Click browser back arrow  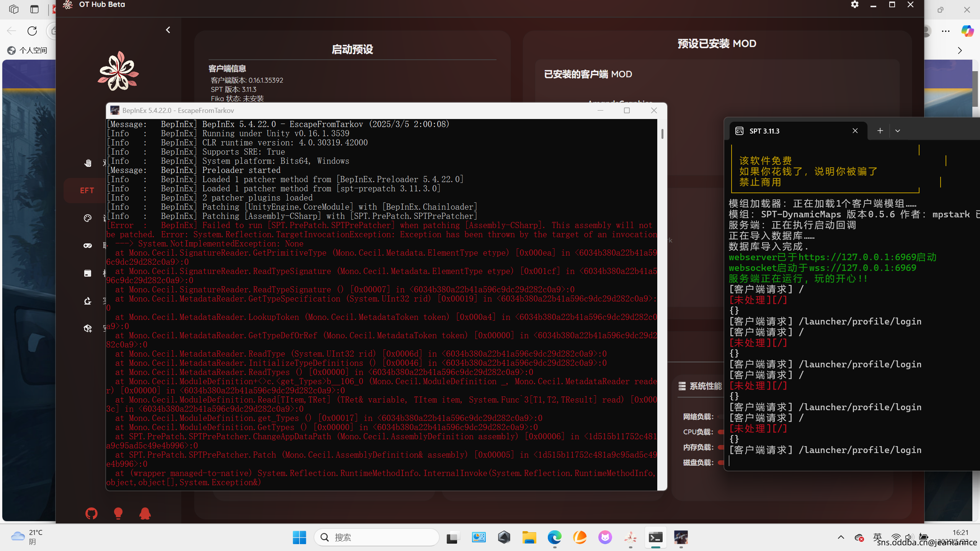11,31
